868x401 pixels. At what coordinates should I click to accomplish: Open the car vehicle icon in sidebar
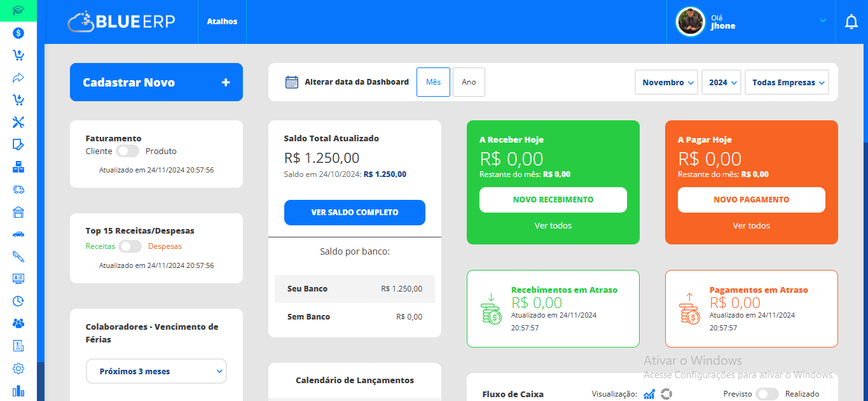[18, 234]
